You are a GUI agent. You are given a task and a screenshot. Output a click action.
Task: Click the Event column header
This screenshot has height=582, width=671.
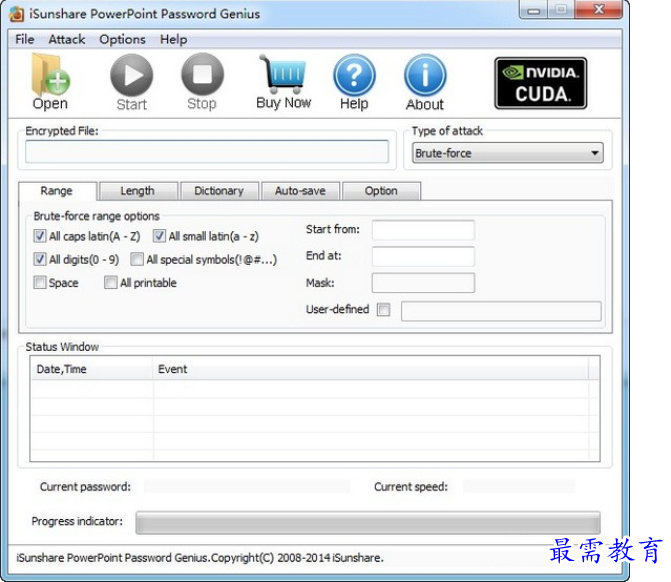tap(371, 368)
